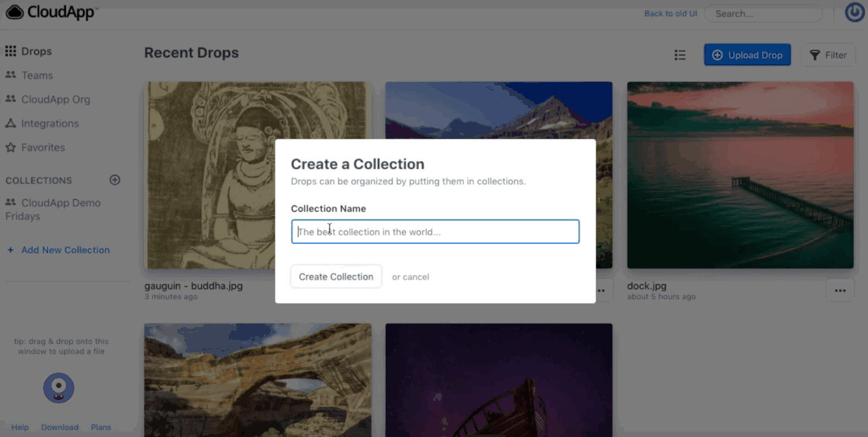Switch to list view icon
The image size is (868, 437).
[680, 55]
